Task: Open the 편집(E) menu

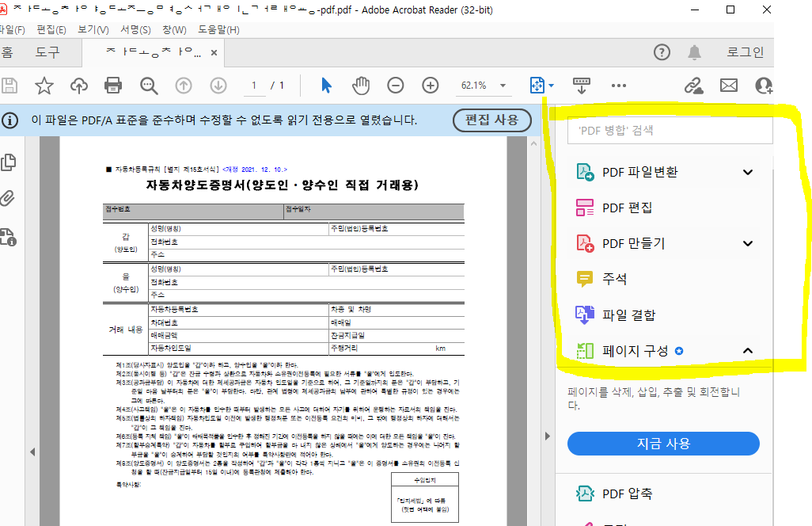Action: (x=51, y=29)
